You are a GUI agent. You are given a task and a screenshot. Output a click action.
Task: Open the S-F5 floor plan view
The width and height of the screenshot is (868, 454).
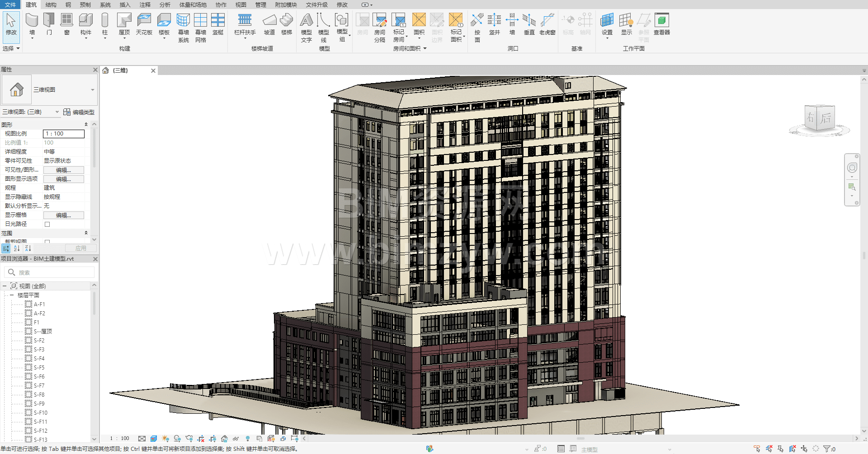tap(39, 367)
